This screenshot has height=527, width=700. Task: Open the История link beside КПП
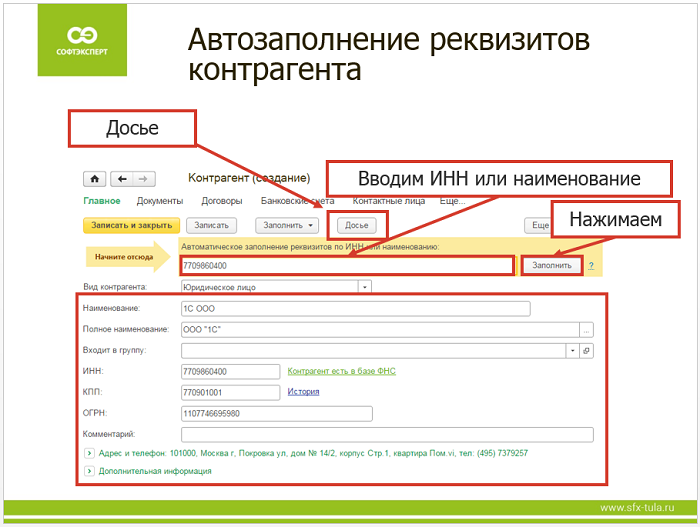303,392
